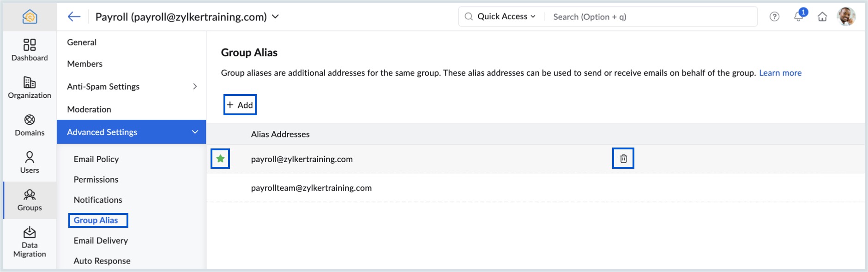Click the Zoho Mail Admin logo icon
The image size is (868, 272).
[x=30, y=17]
